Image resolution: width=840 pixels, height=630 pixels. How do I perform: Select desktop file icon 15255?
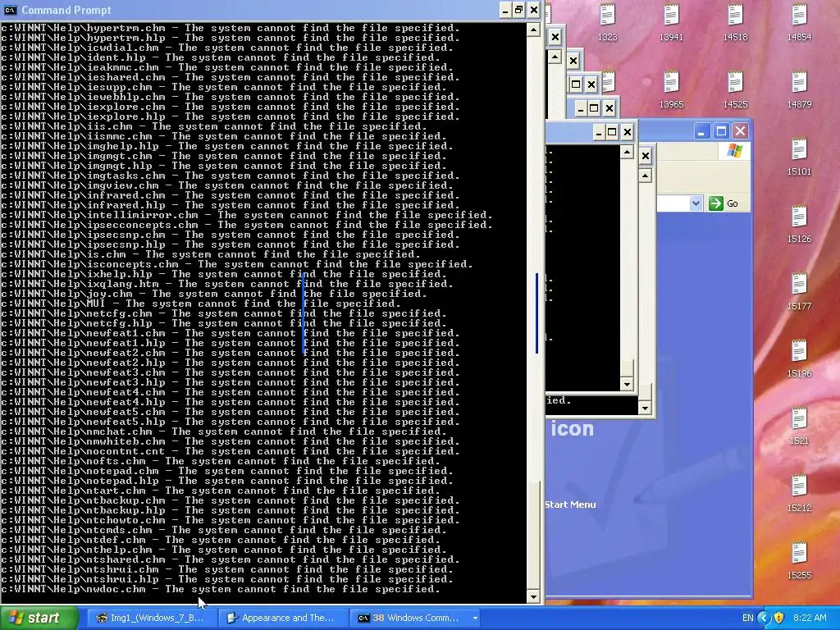click(x=799, y=561)
